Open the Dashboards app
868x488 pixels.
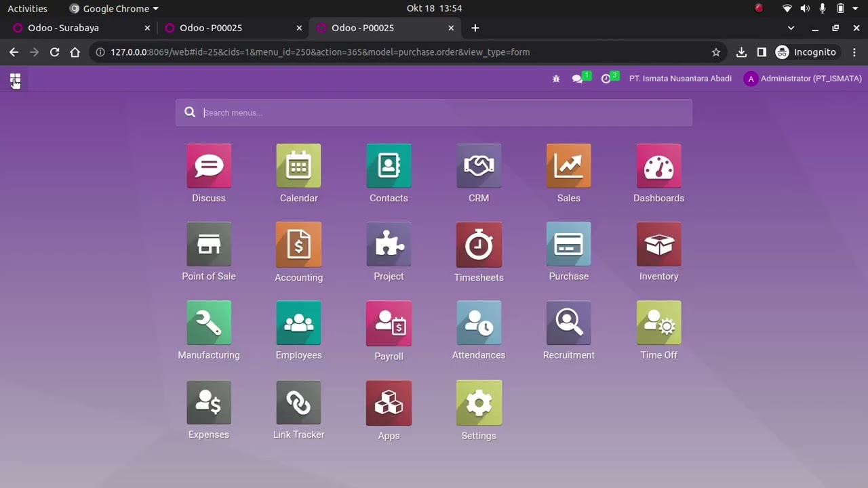[658, 174]
